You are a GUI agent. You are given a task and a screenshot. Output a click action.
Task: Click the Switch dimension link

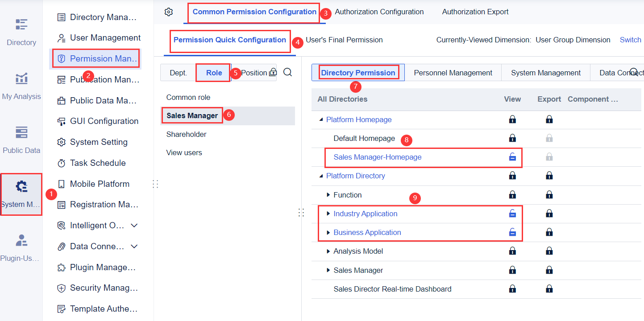point(630,40)
